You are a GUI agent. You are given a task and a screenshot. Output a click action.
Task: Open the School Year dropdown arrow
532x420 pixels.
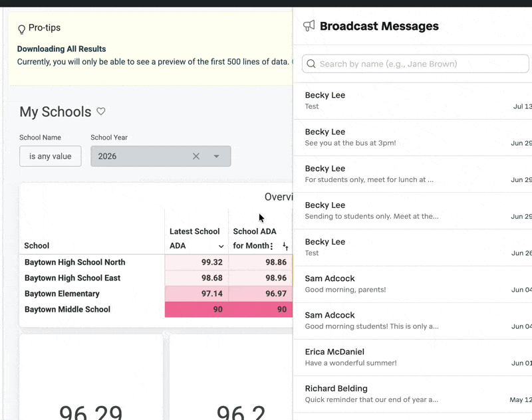[x=217, y=156]
